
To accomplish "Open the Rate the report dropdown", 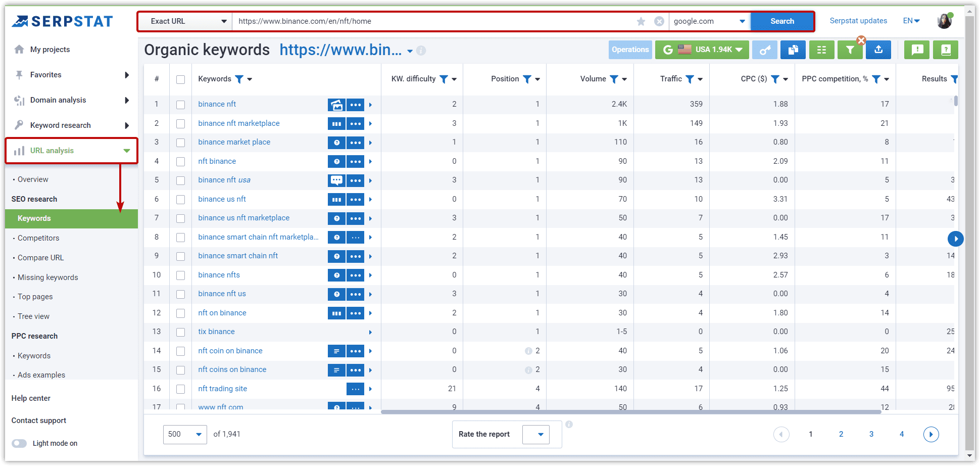I will [x=536, y=434].
